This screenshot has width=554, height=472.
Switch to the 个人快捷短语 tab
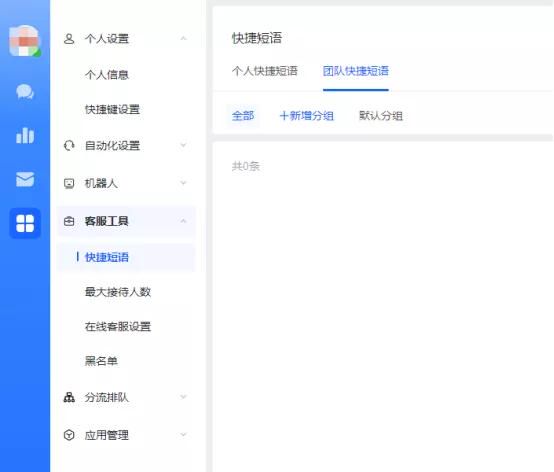coord(265,71)
